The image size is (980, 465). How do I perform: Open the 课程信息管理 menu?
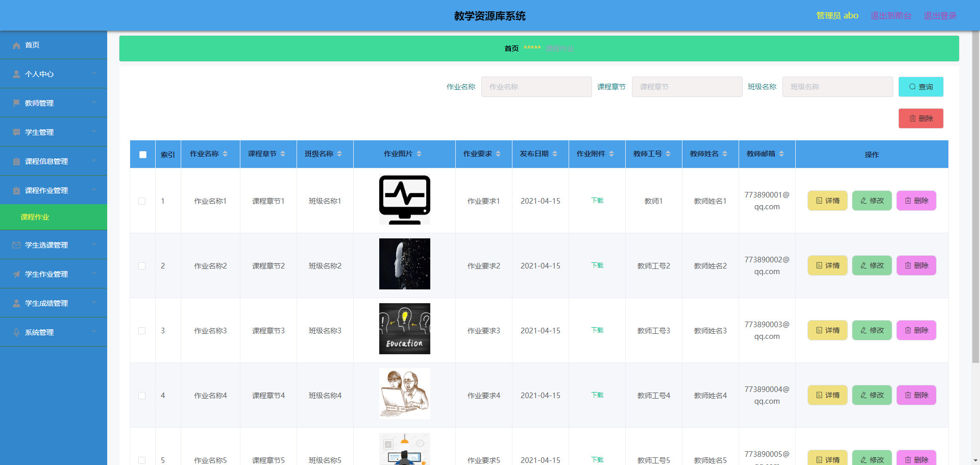coord(46,161)
